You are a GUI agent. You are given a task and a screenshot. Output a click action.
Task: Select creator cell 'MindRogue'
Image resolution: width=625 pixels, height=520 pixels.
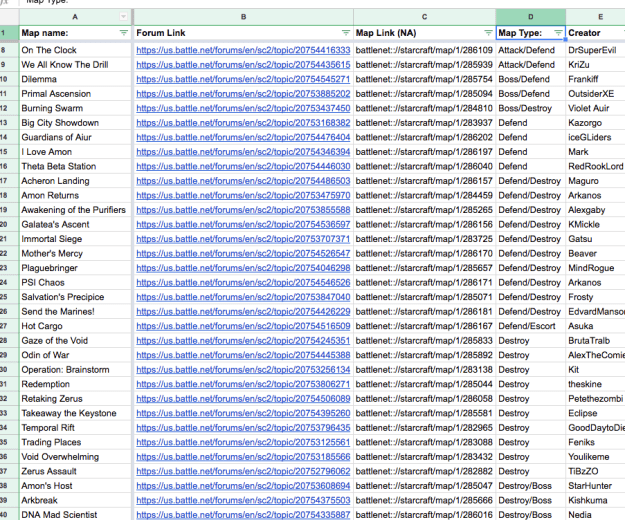pos(596,268)
